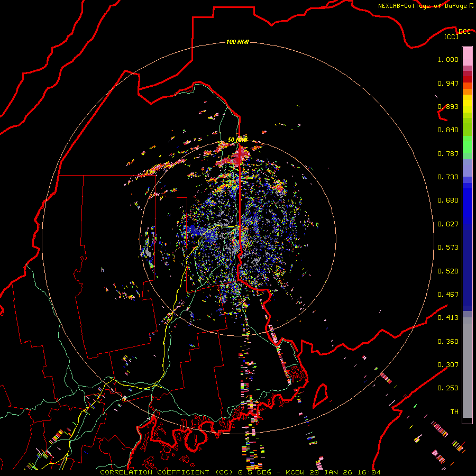Click the 0.893 scale value
476x476 pixels.
[x=448, y=106]
